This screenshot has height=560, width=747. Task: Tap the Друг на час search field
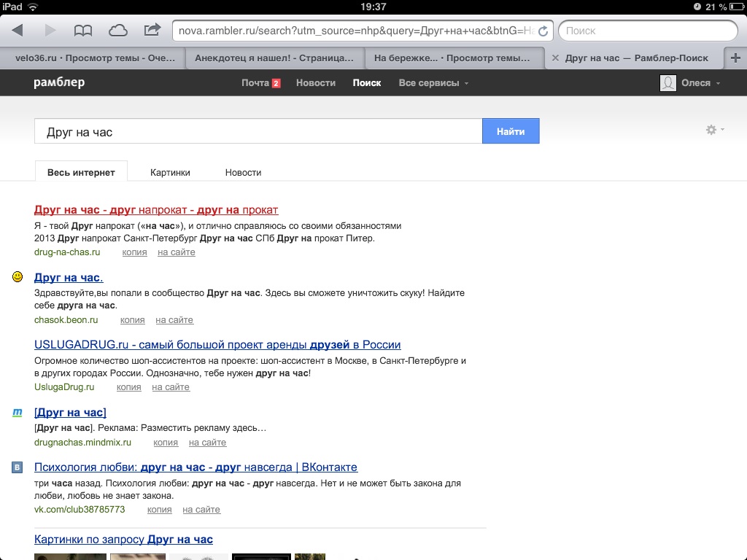tap(258, 131)
